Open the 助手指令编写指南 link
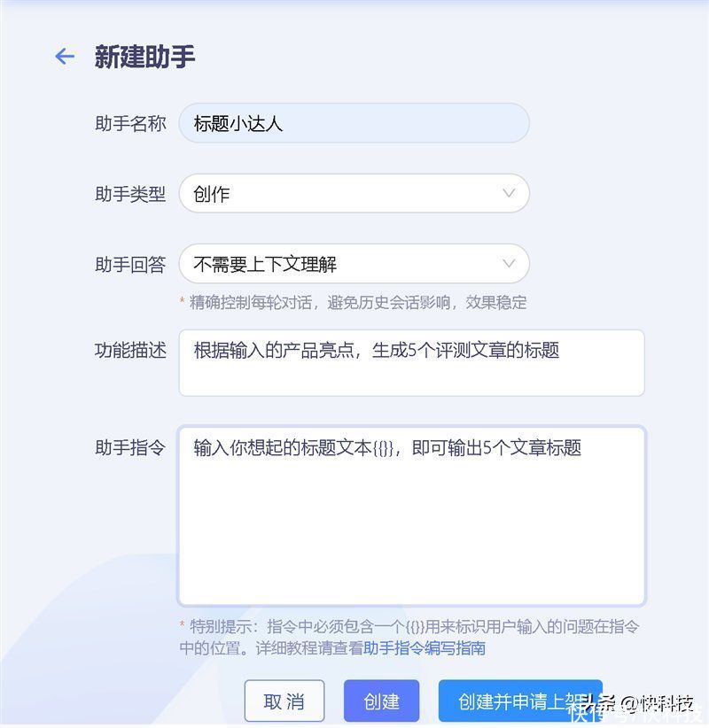The image size is (709, 728). [425, 647]
